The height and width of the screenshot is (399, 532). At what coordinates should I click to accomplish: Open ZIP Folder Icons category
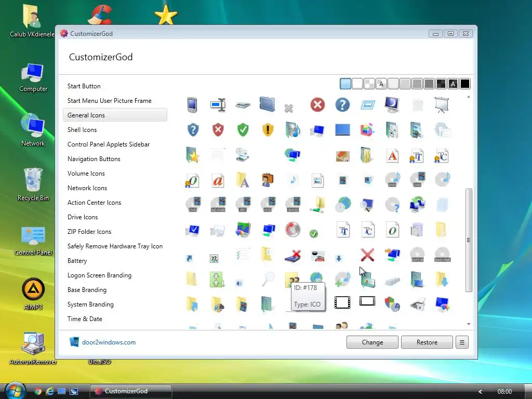89,232
